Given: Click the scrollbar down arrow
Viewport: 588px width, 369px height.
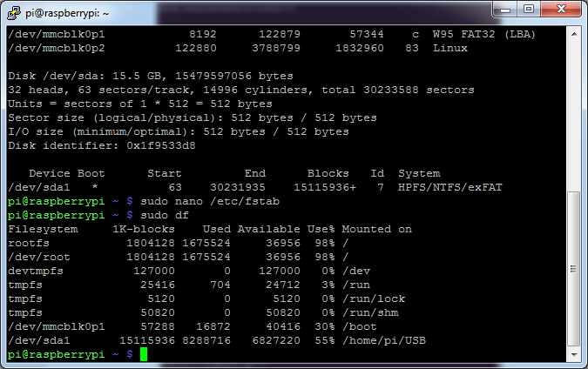Looking at the screenshot, I should coord(574,355).
